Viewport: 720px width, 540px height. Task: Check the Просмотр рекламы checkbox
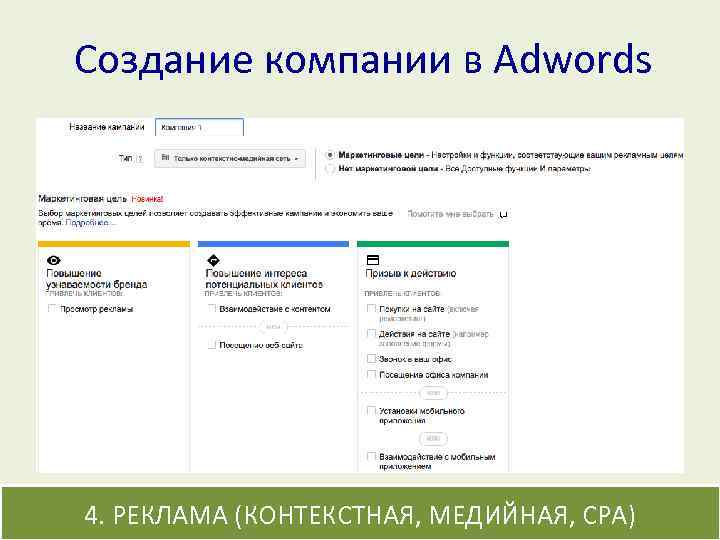pyautogui.click(x=52, y=309)
